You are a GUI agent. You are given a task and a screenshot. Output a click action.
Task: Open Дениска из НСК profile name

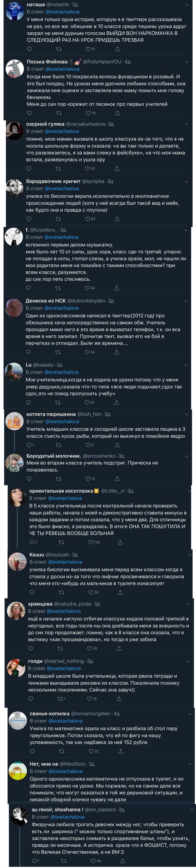pyautogui.click(x=46, y=301)
